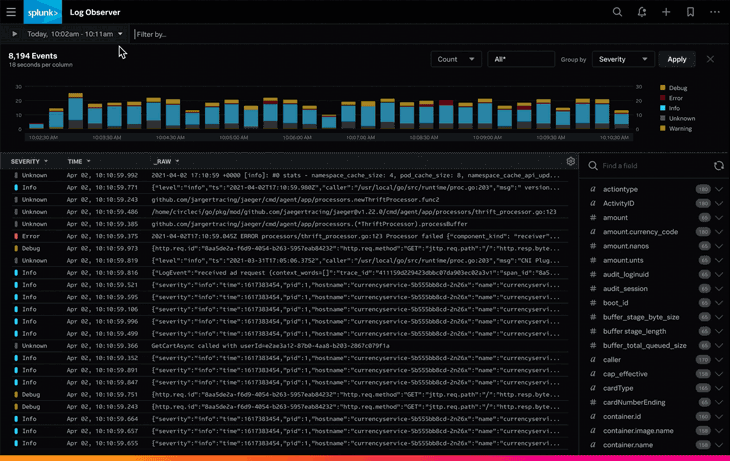The width and height of the screenshot is (730, 461).
Task: Click the bookmark icon in header
Action: 690,12
